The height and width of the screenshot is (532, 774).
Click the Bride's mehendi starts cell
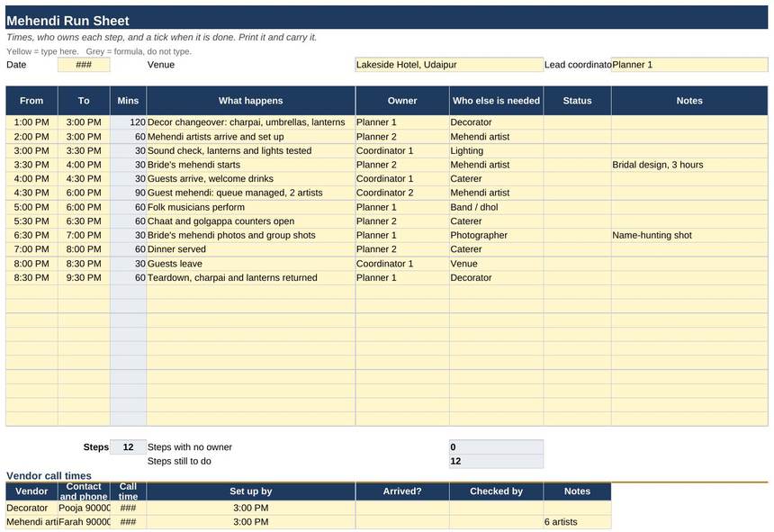251,165
